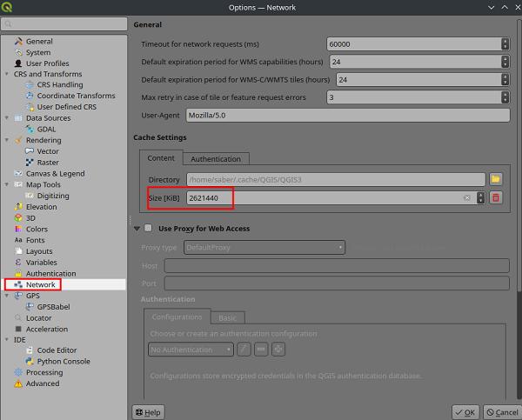This screenshot has width=522, height=420.
Task: Select the 3D settings cube icon
Action: (x=18, y=218)
